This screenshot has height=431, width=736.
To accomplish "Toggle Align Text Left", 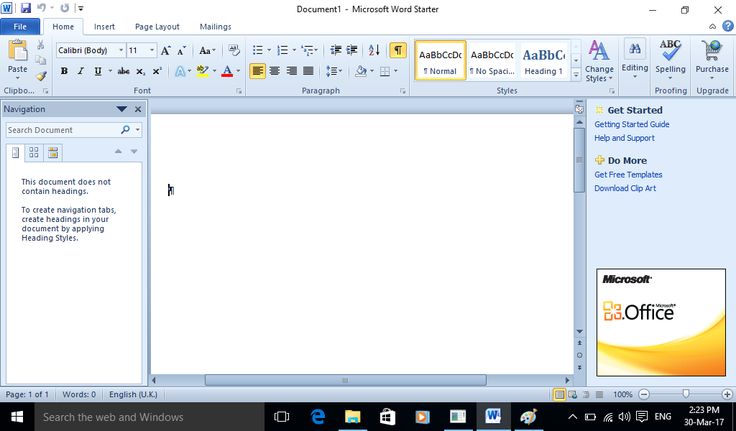I will [x=257, y=71].
